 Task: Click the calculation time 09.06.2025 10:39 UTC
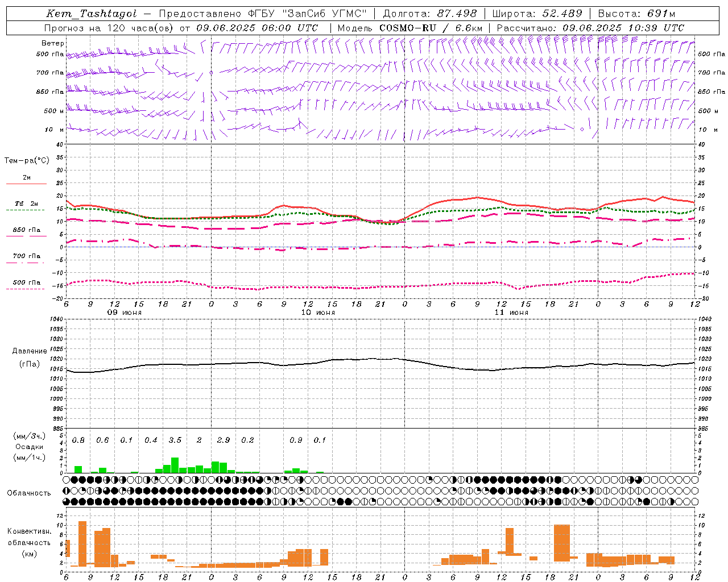623,28
